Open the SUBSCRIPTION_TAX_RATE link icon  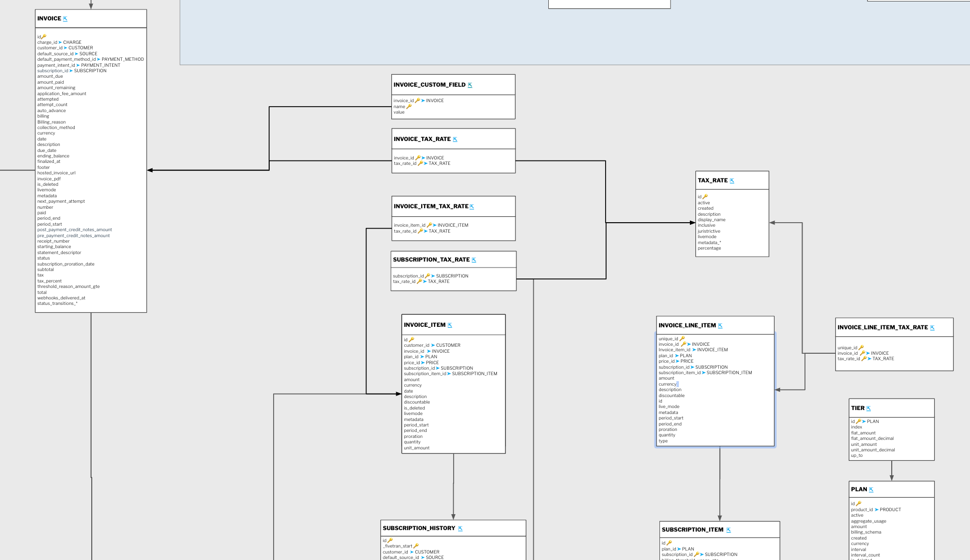click(x=474, y=260)
